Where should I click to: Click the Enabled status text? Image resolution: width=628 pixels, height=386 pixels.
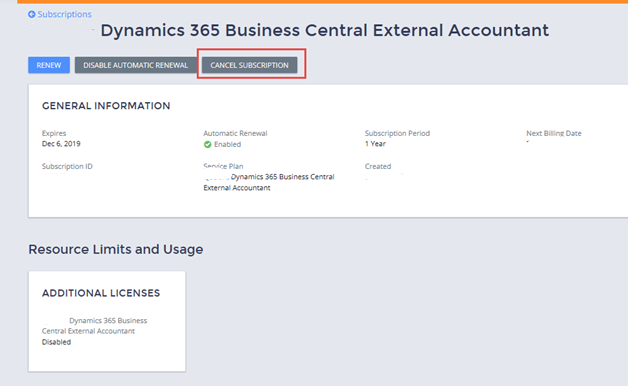[227, 145]
